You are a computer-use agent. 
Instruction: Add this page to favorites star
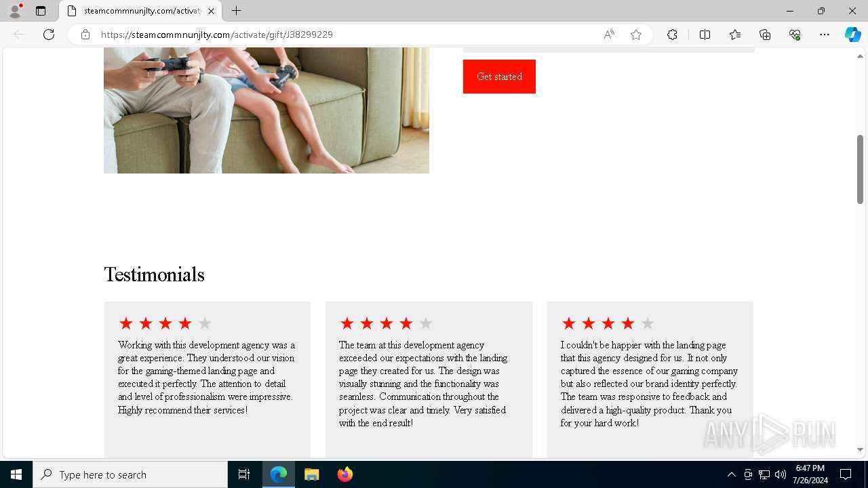pos(636,35)
